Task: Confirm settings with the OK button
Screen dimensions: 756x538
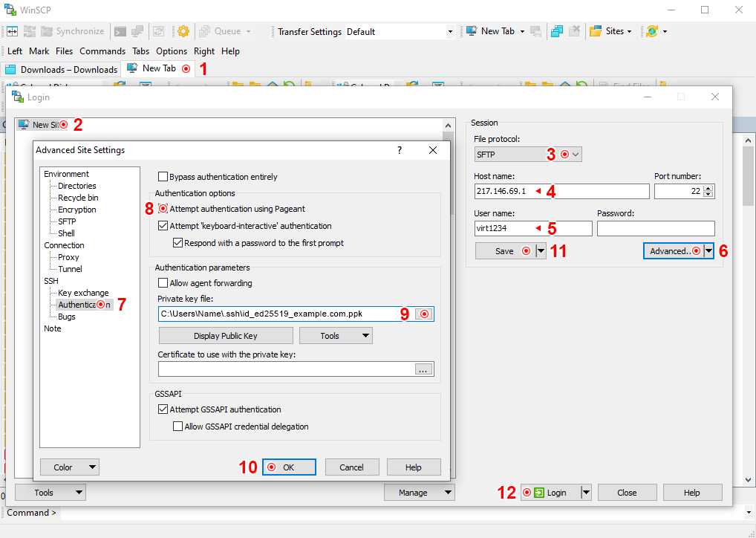Action: tap(288, 467)
